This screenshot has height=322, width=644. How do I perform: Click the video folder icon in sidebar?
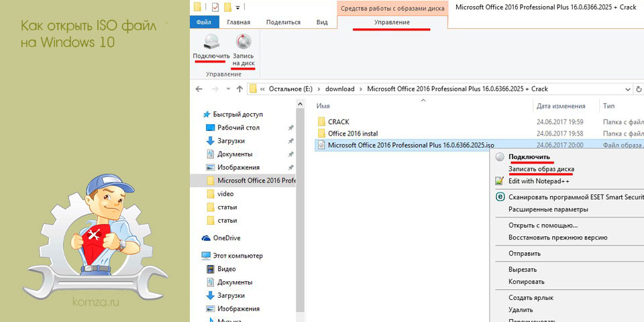click(211, 194)
